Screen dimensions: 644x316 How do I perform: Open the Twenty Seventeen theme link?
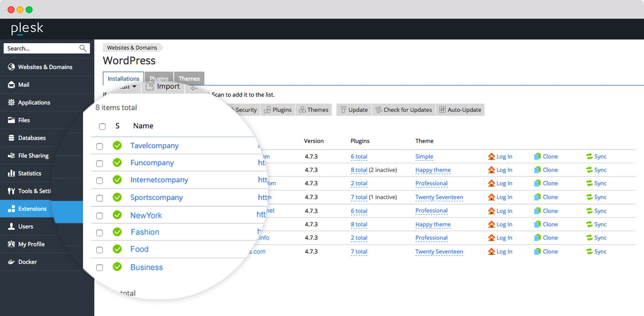pyautogui.click(x=439, y=197)
